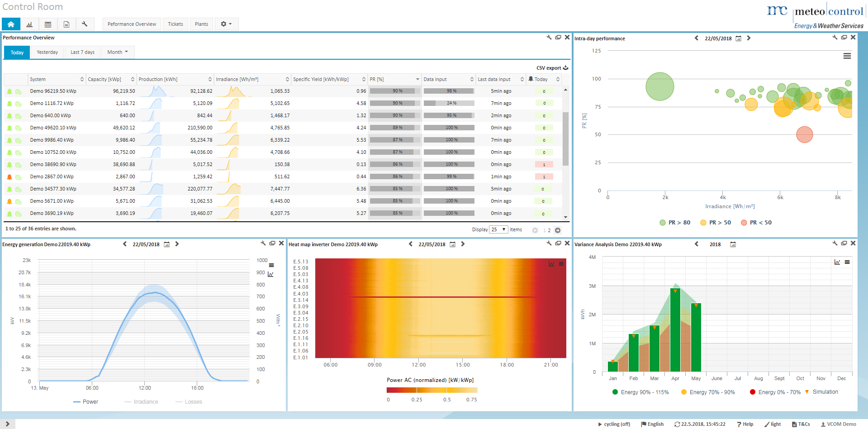
Task: Open the report document toolbar icon
Action: pyautogui.click(x=66, y=24)
